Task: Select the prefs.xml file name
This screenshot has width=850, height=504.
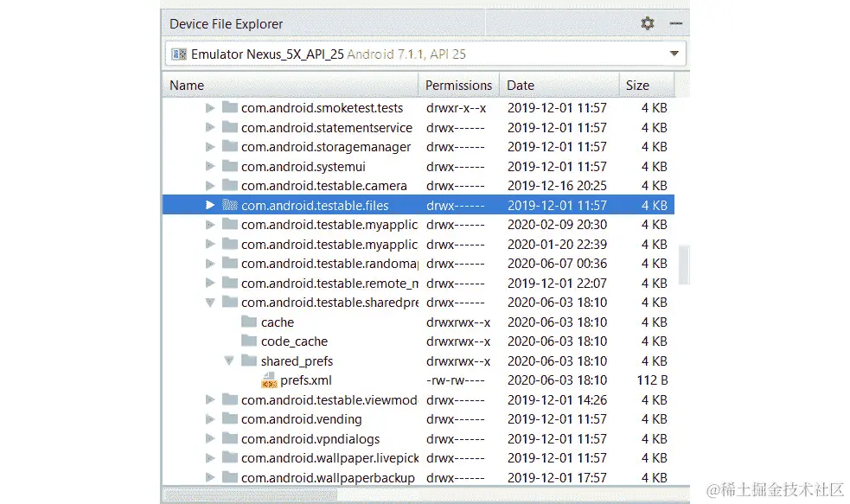Action: click(306, 380)
